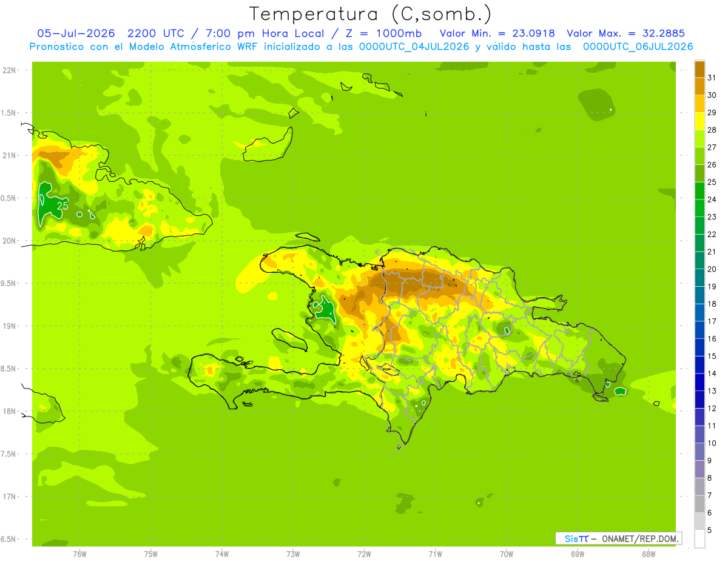
Task: Click the legend value 12
Action: 712,408
